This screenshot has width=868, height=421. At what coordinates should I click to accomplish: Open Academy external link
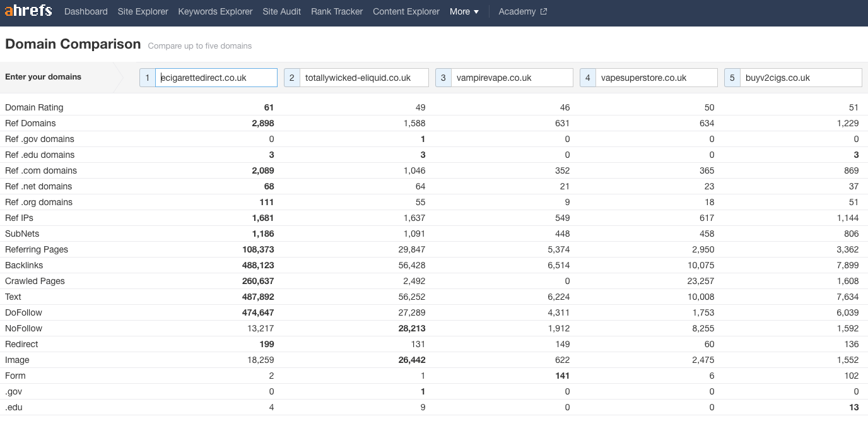522,11
